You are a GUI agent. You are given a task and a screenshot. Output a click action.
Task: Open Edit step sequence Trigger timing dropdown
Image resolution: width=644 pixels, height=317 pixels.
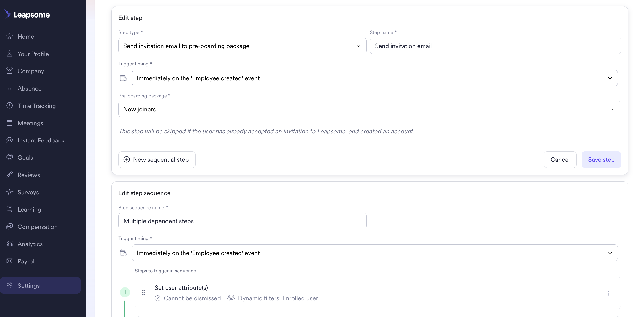click(x=374, y=253)
